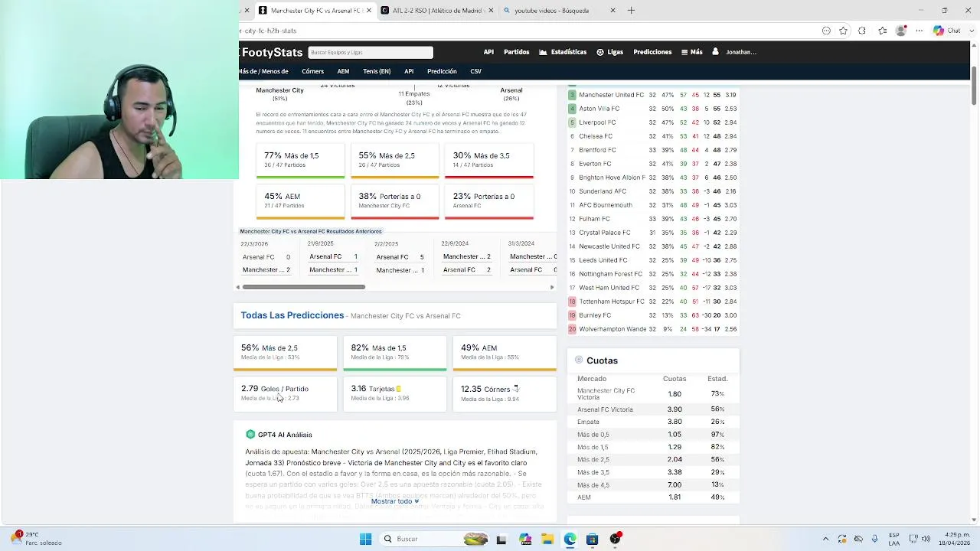980x551 pixels.
Task: Click the 55% Más de 2,5 stat card
Action: click(x=395, y=161)
